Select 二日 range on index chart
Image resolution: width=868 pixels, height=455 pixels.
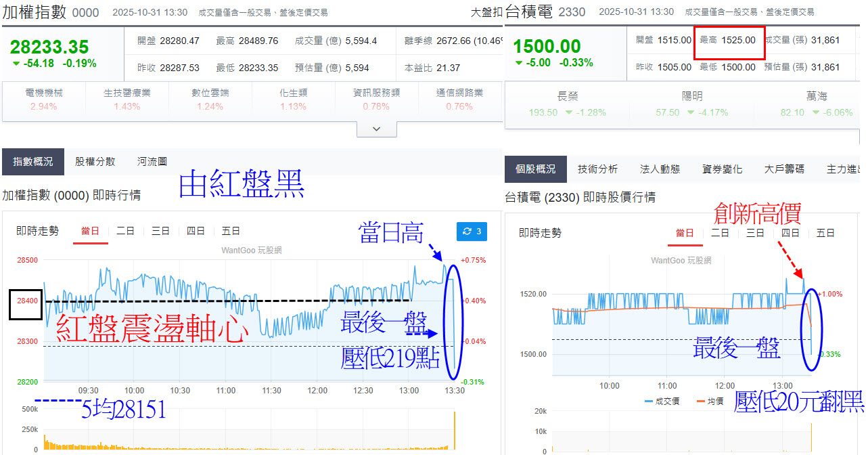click(x=125, y=232)
